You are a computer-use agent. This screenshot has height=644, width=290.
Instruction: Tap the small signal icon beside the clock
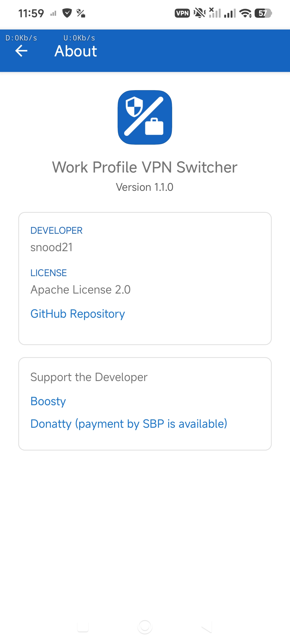click(x=53, y=13)
